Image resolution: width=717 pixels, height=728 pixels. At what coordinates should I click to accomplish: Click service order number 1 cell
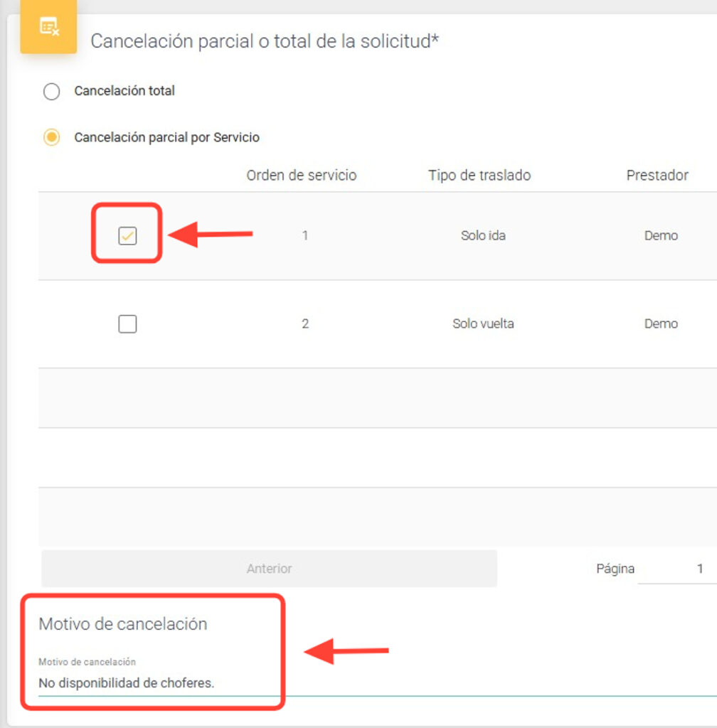[305, 235]
